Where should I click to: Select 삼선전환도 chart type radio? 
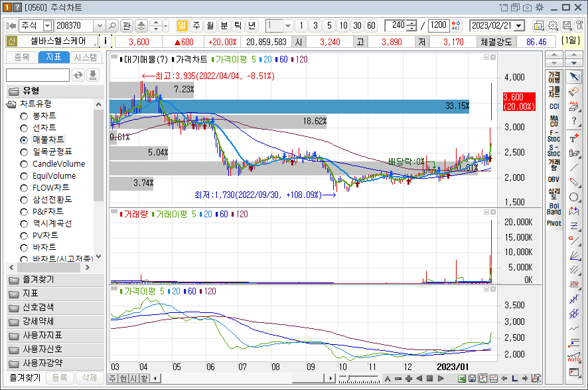[x=24, y=200]
